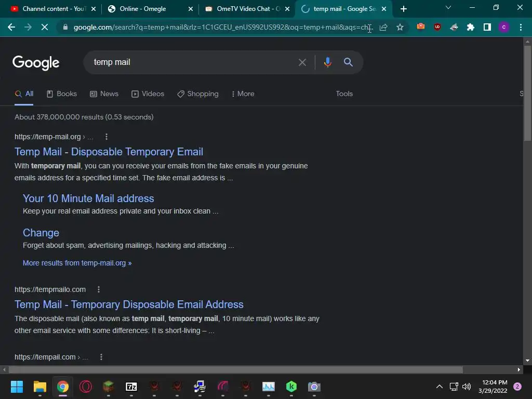This screenshot has width=532, height=399.
Task: Open Temp Mail - Temporary Disposable Email Address
Action: click(x=129, y=304)
